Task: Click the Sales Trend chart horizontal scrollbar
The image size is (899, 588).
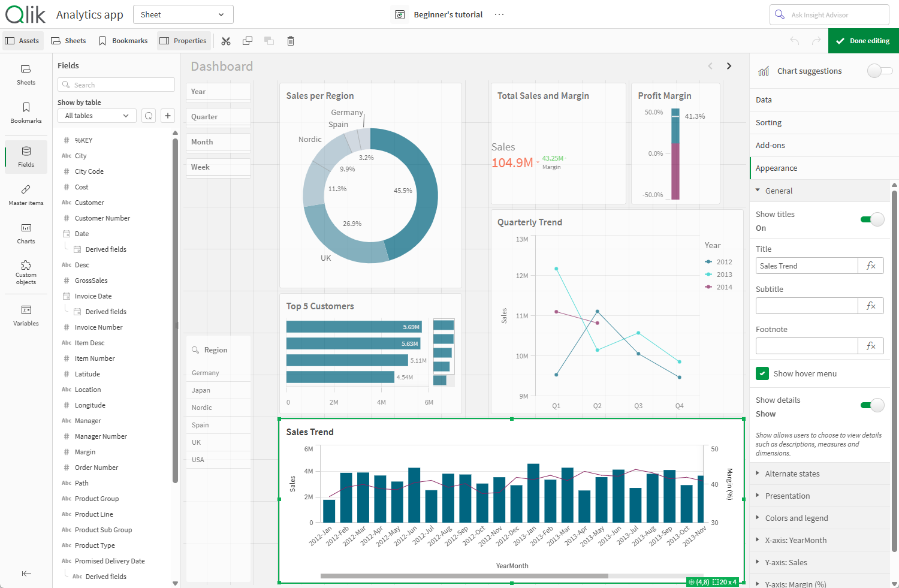Action: (464, 576)
